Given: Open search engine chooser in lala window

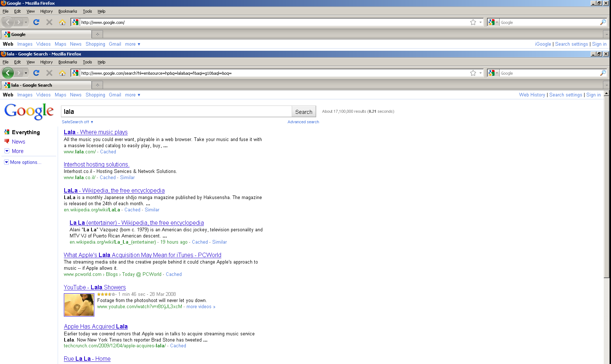Looking at the screenshot, I should 493,73.
